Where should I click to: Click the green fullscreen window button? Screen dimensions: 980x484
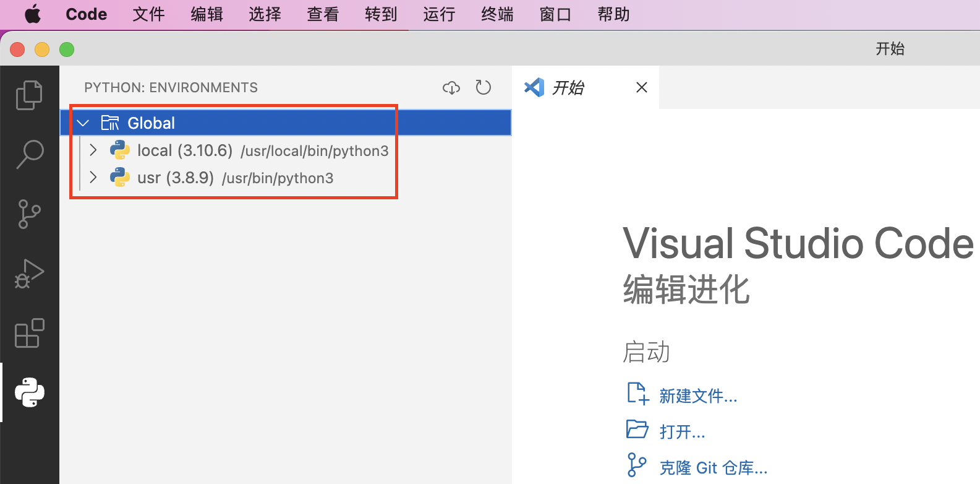click(67, 49)
